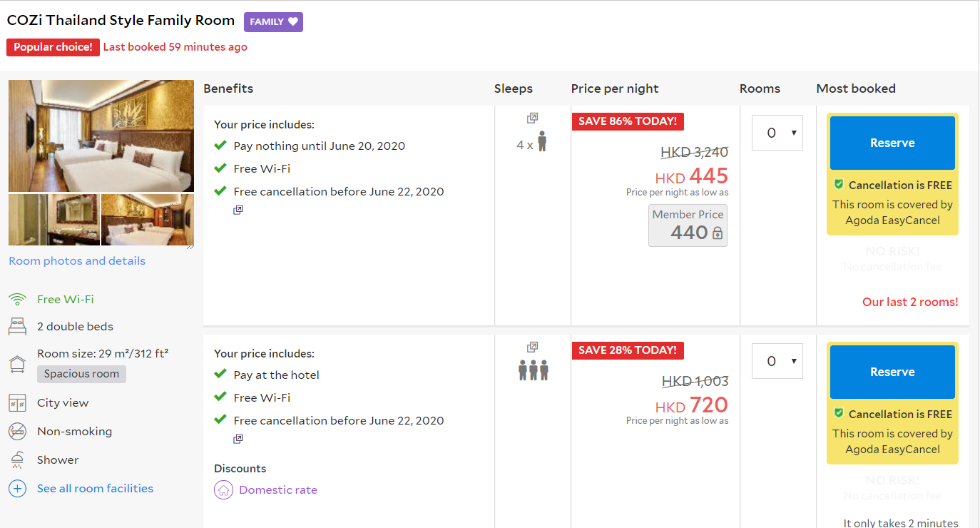Screen dimensions: 980x528
Task: Open popup icon under June 22 cancellation, HKD 445 offer
Action: (x=238, y=210)
